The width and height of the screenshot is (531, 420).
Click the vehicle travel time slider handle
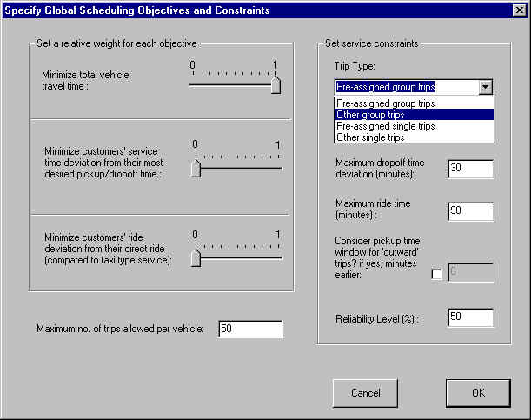pyautogui.click(x=275, y=83)
